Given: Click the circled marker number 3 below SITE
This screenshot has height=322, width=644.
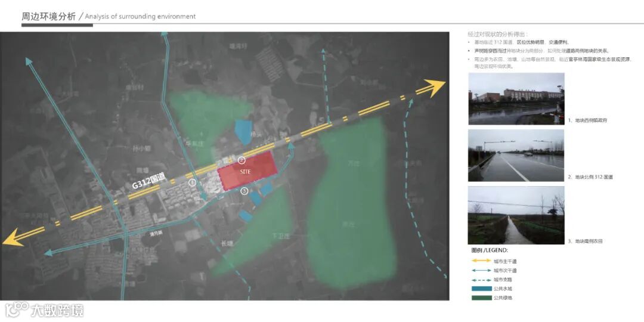Looking at the screenshot, I should click(244, 191).
